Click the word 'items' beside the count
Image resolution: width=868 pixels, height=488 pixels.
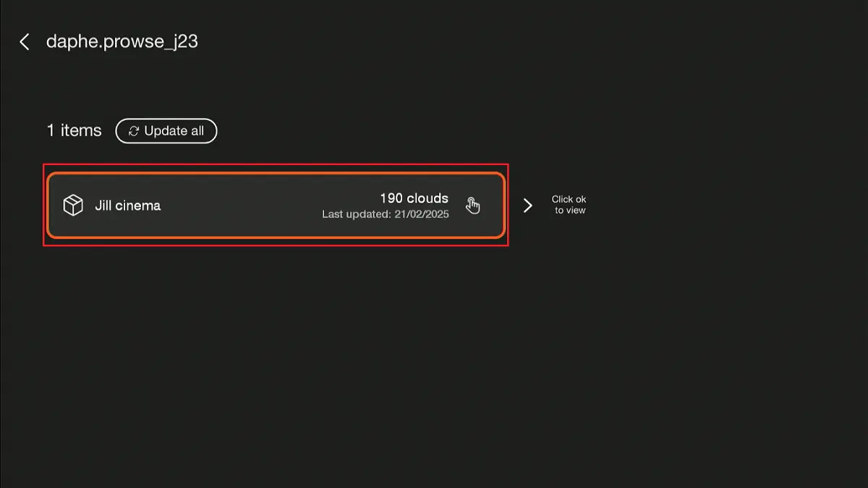81,131
